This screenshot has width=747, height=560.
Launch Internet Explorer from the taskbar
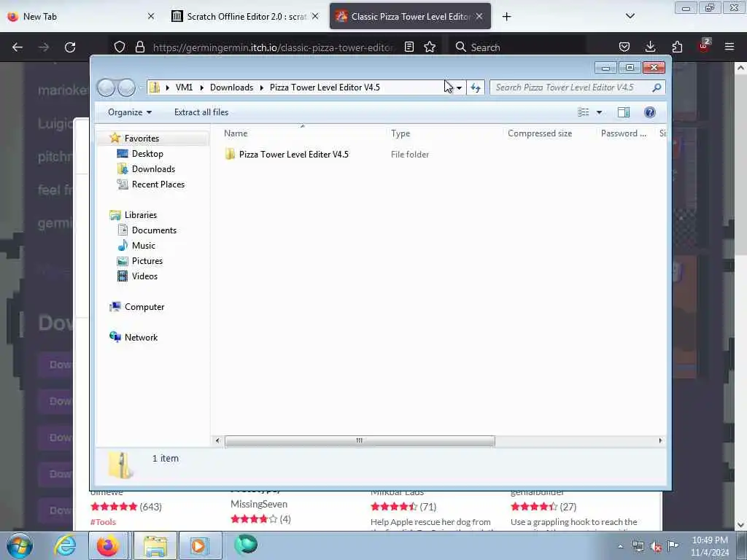(x=65, y=545)
